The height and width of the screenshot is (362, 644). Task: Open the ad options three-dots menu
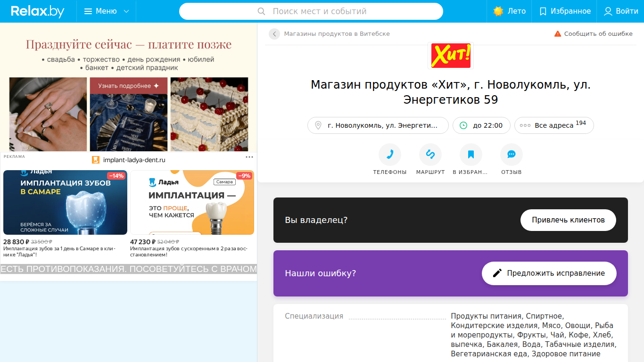[249, 157]
